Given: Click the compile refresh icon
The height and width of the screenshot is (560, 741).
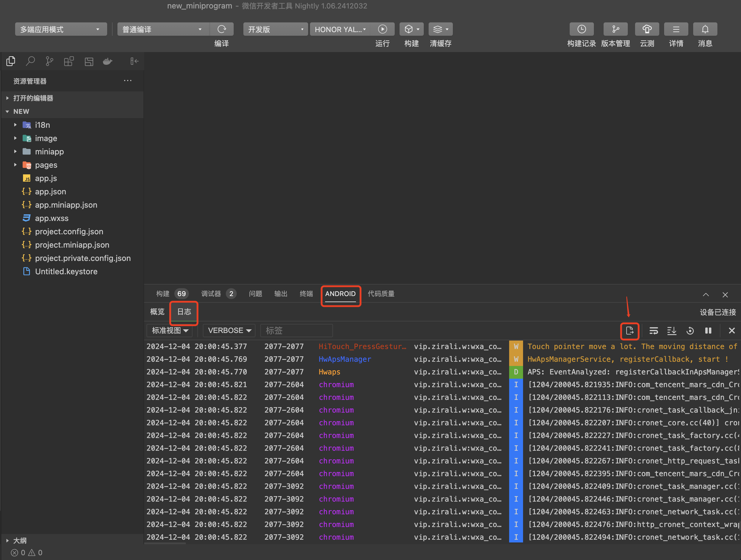Looking at the screenshot, I should click(222, 29).
